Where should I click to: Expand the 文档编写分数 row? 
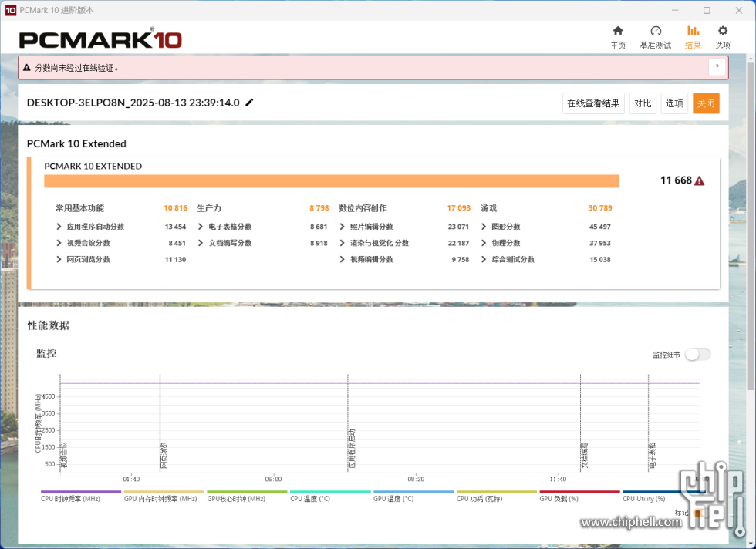(x=201, y=243)
